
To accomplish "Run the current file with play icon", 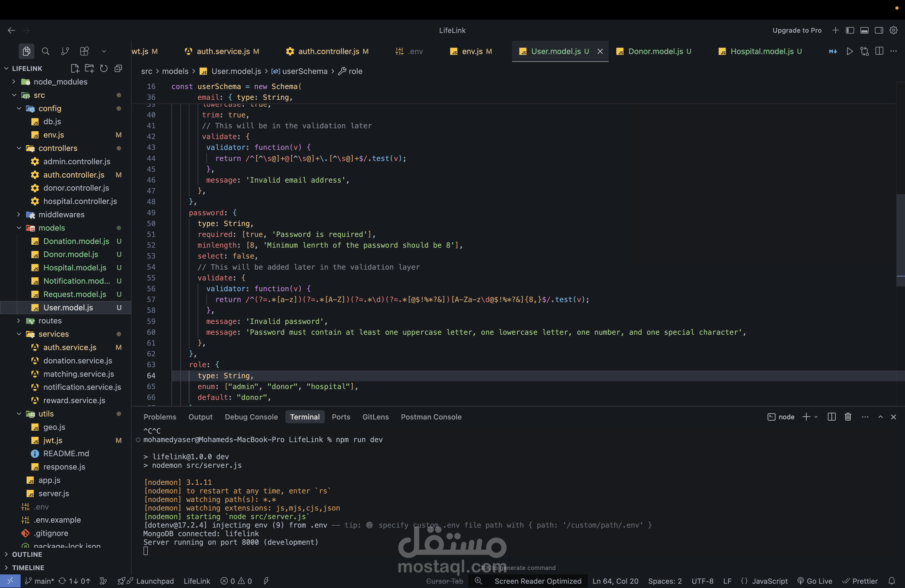I will [849, 51].
